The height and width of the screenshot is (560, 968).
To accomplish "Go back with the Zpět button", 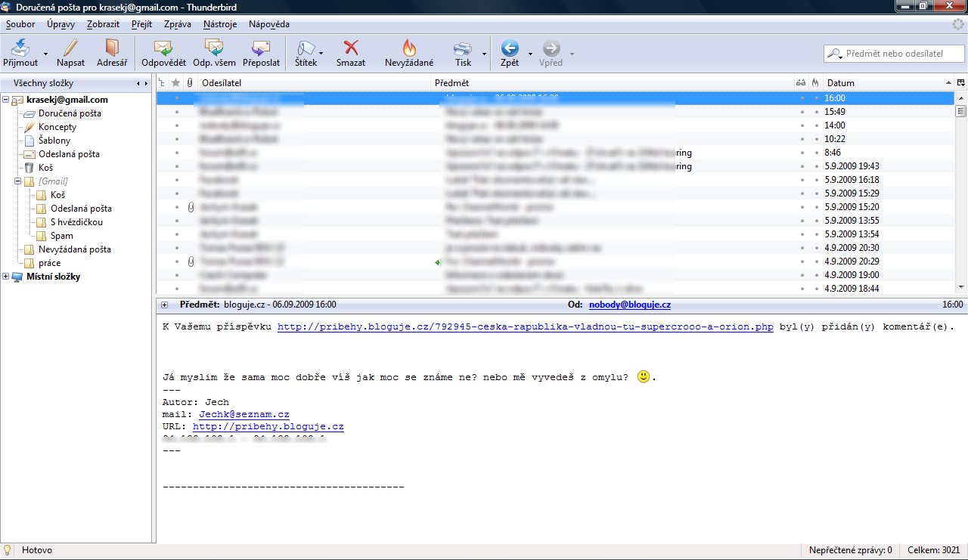I will pyautogui.click(x=510, y=53).
